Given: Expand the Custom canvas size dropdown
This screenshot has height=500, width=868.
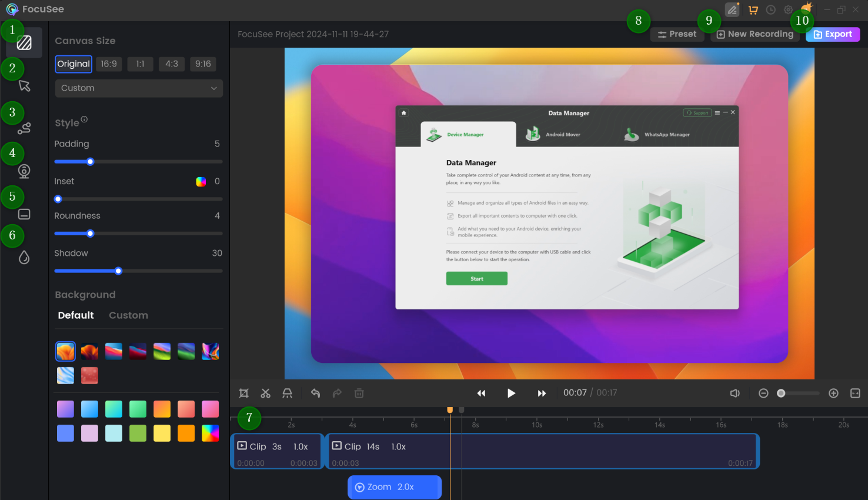Looking at the screenshot, I should coord(139,88).
